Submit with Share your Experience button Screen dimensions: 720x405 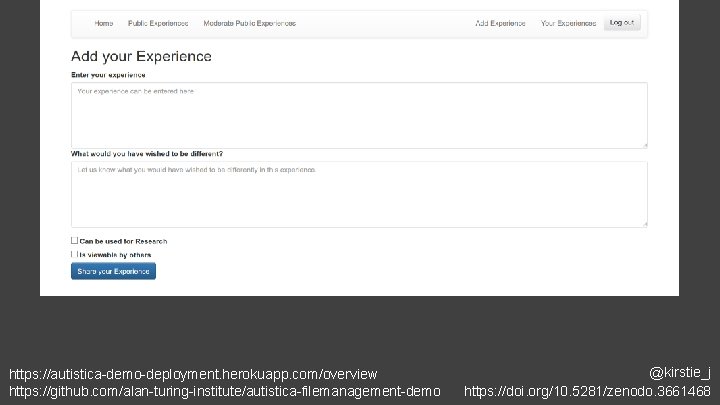(x=113, y=271)
